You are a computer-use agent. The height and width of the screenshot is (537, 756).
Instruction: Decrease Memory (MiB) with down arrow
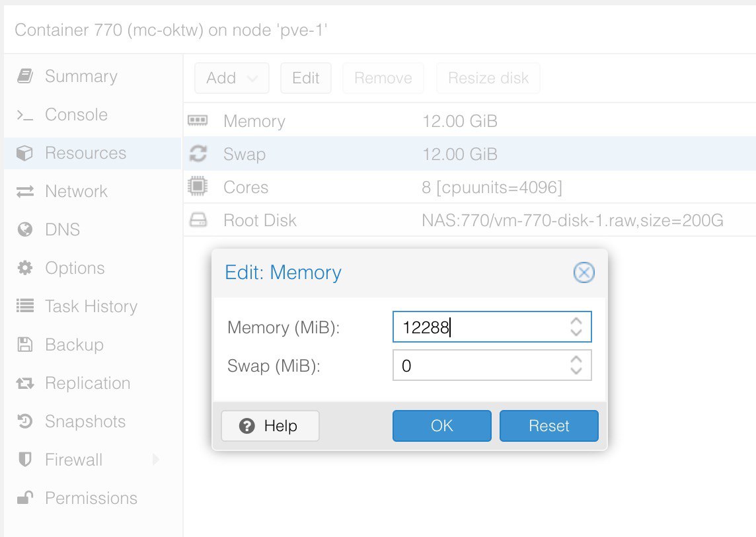coord(576,333)
